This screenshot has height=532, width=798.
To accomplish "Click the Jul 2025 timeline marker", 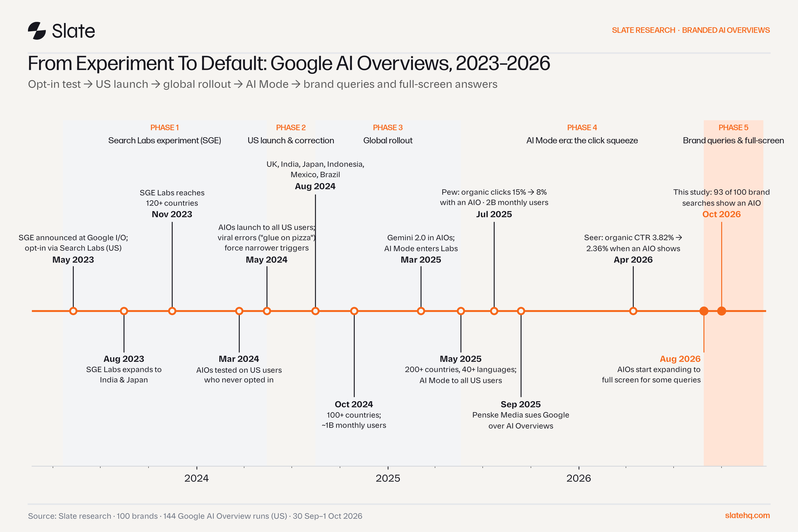I will (x=494, y=311).
